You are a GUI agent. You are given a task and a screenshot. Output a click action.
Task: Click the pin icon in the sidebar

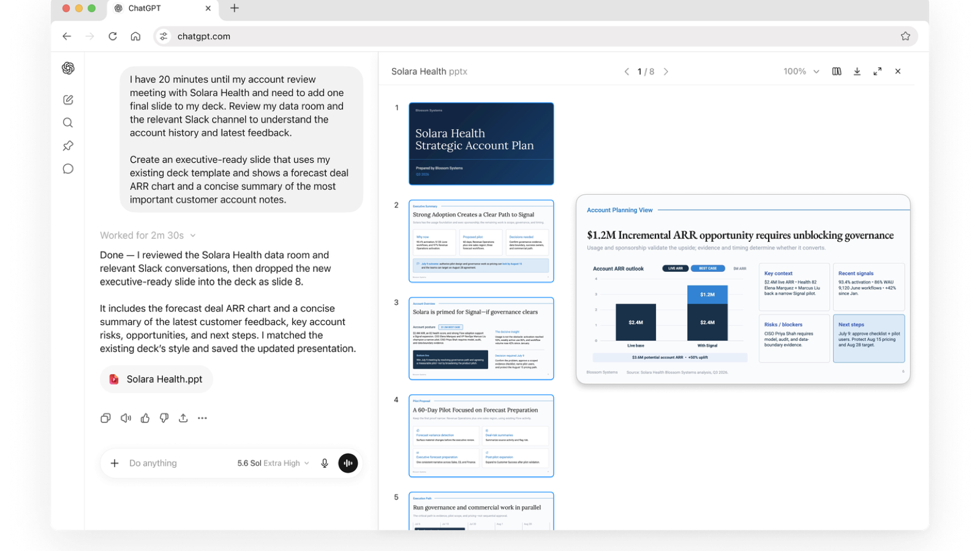(x=68, y=146)
